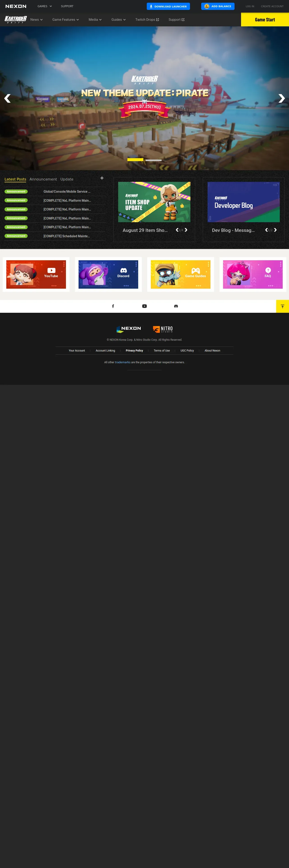Expand the Game Features menu
Screen dimensions: 289x868
click(65, 20)
